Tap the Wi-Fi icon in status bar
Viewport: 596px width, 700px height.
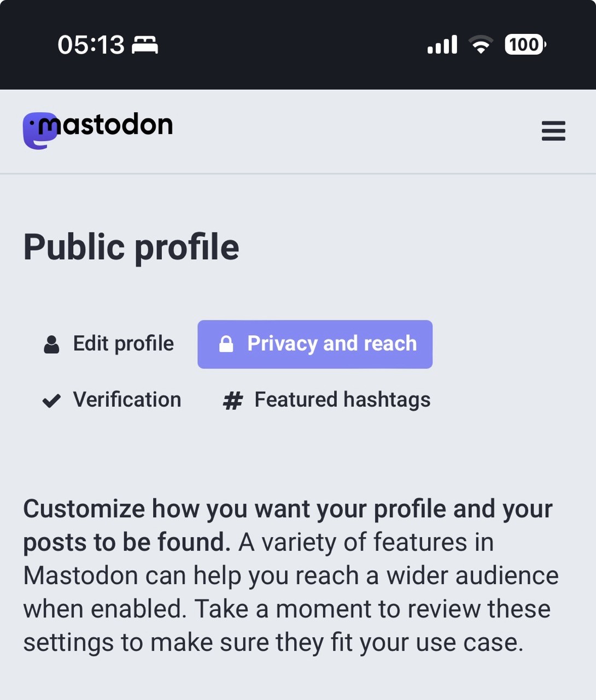coord(481,45)
